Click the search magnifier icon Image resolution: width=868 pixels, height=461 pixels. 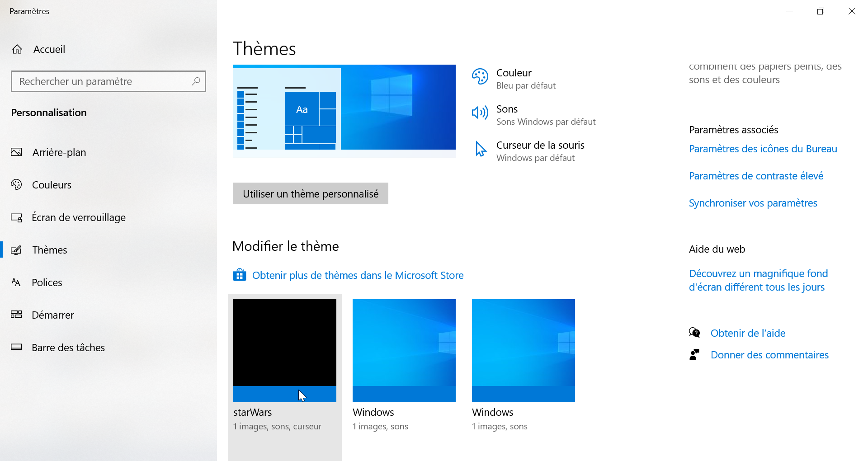[196, 81]
